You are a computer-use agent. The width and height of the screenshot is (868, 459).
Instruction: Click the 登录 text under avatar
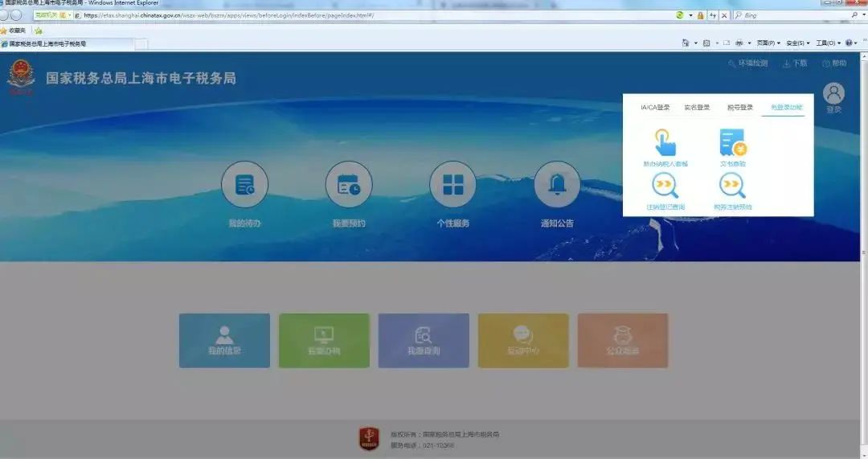click(x=834, y=109)
